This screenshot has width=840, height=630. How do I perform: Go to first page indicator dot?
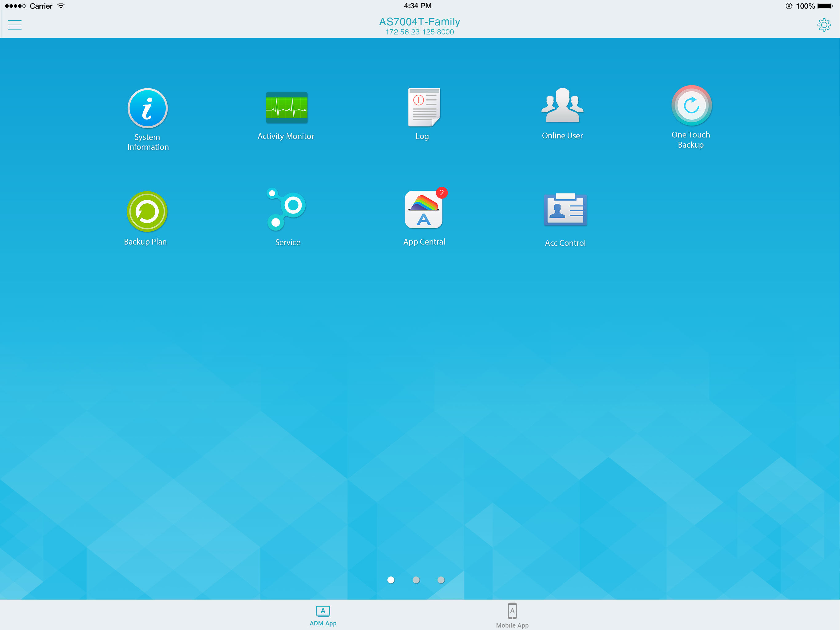click(391, 580)
